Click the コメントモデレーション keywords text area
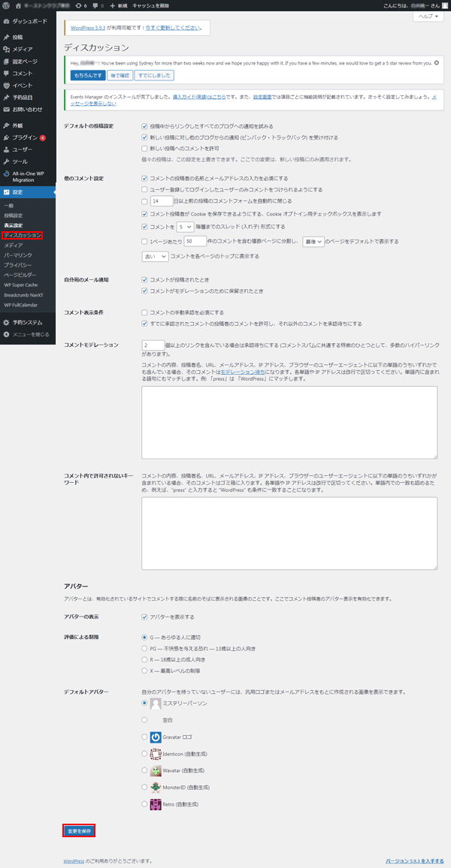The height and width of the screenshot is (868, 451). pyautogui.click(x=290, y=423)
